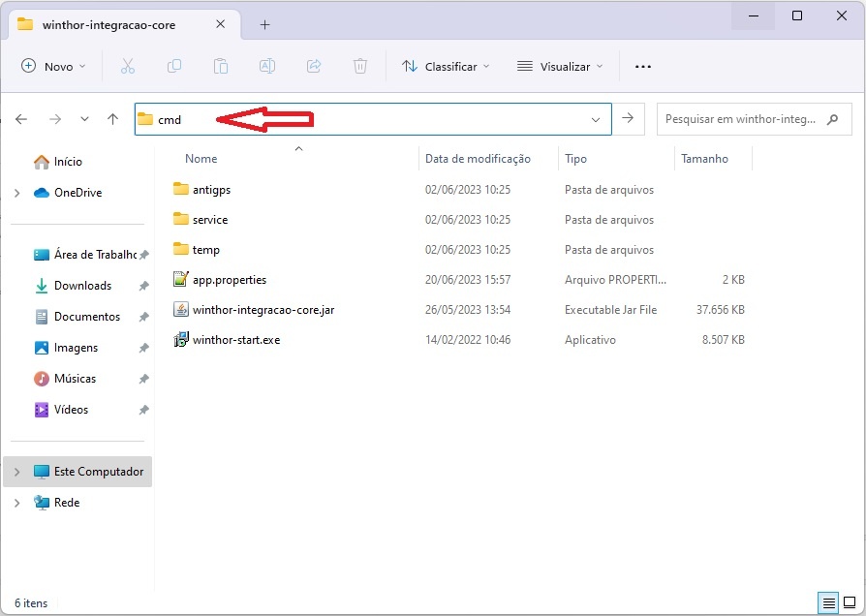Unpin Downloads via its pin icon

[143, 286]
